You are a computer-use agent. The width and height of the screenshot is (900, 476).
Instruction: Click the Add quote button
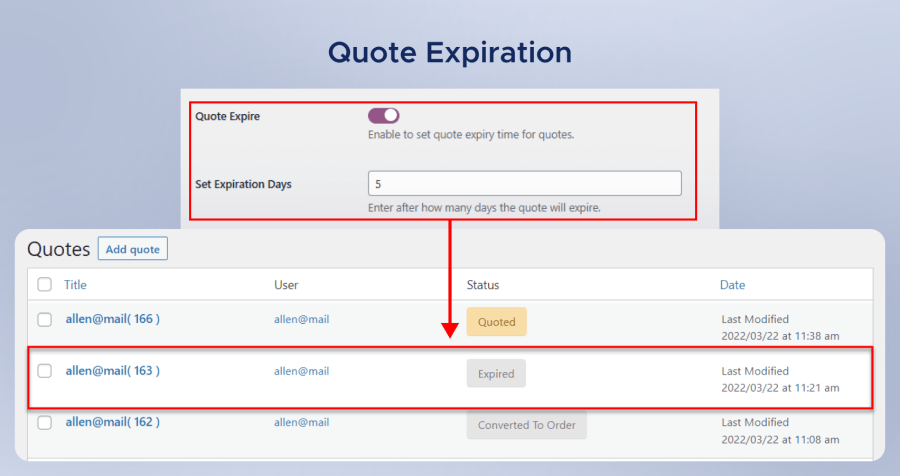click(133, 249)
